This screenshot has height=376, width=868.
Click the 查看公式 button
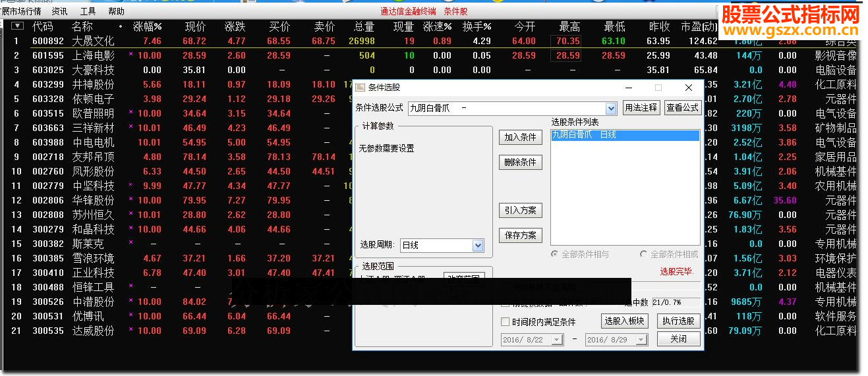point(683,108)
